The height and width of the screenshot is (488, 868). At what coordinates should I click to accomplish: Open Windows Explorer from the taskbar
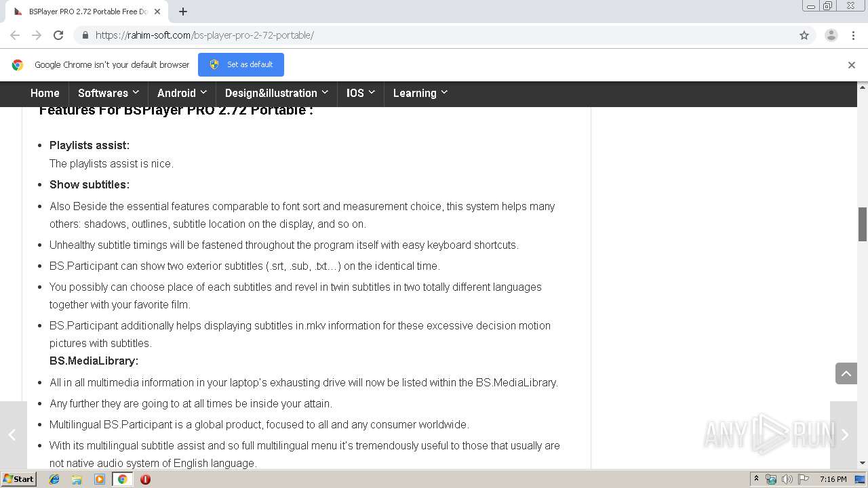77,479
